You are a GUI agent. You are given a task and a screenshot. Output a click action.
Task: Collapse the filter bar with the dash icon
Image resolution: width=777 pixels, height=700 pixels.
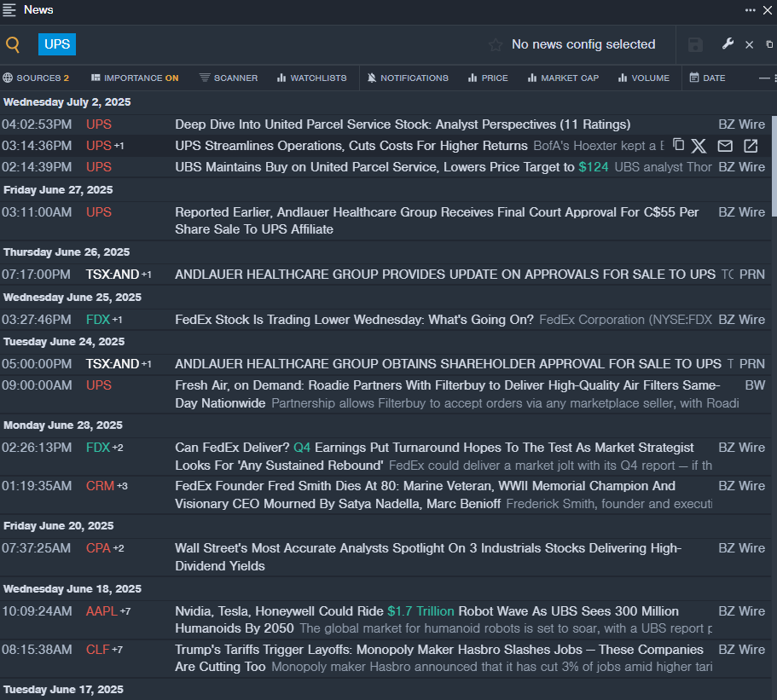pos(764,78)
